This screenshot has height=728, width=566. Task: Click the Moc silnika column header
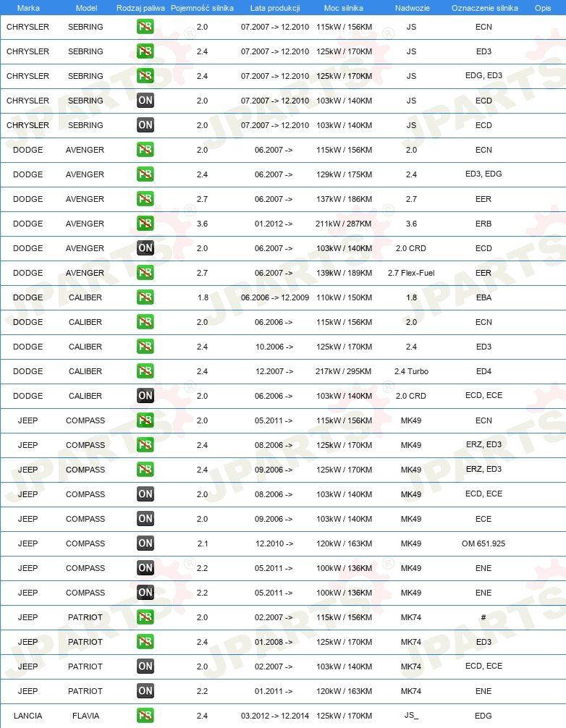(x=344, y=8)
